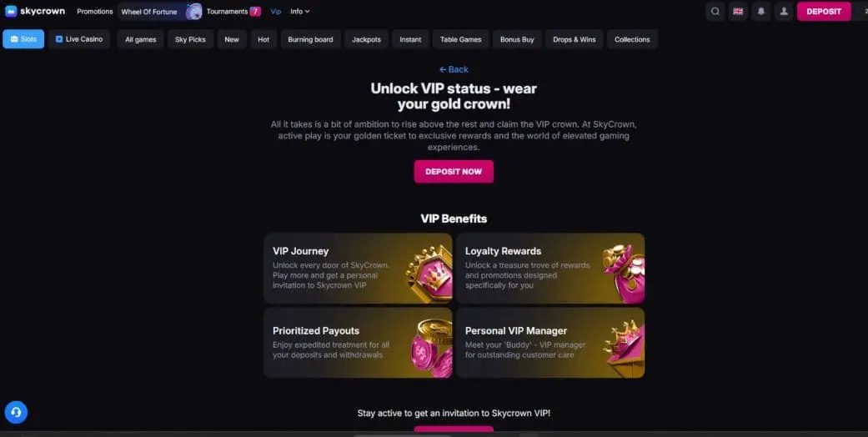The image size is (868, 437).
Task: Open Wheel Of Fortune wheel icon
Action: (193, 11)
